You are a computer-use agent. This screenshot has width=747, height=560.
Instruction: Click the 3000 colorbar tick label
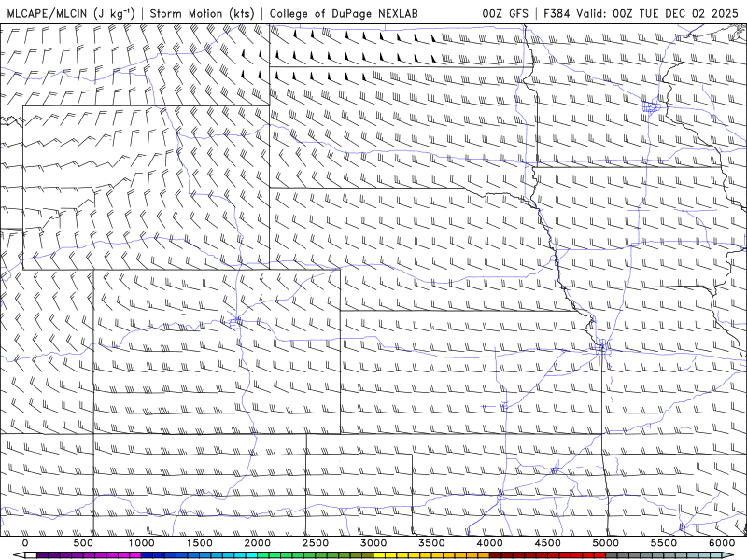tap(374, 543)
